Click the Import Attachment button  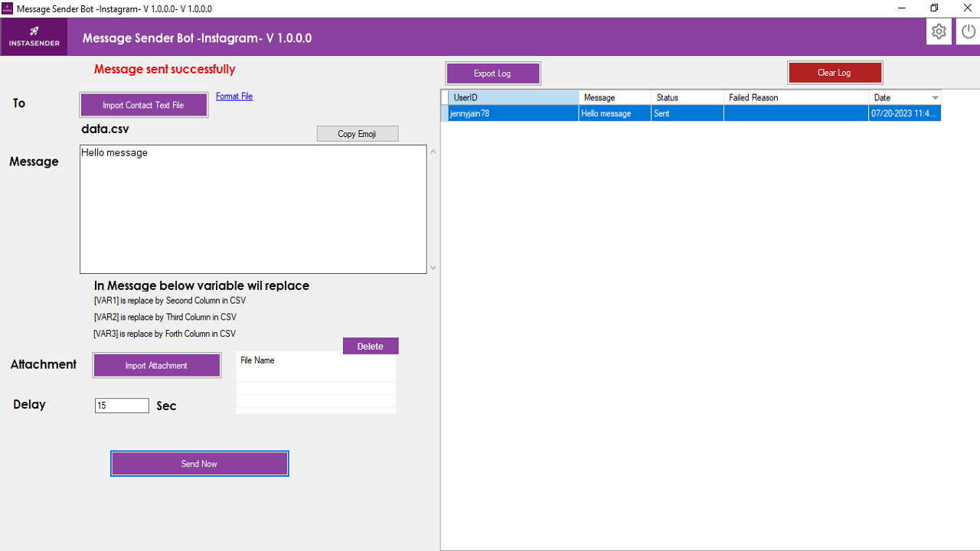[156, 365]
